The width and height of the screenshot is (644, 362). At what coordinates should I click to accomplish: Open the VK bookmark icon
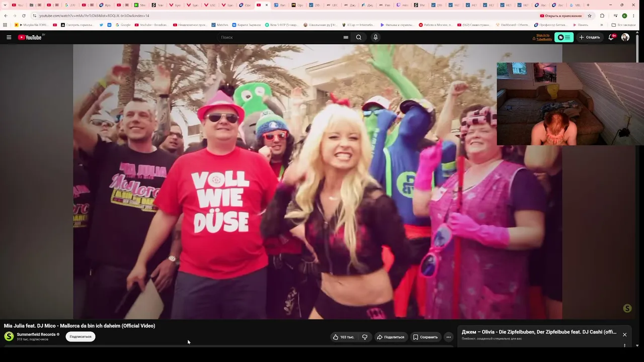(x=109, y=25)
